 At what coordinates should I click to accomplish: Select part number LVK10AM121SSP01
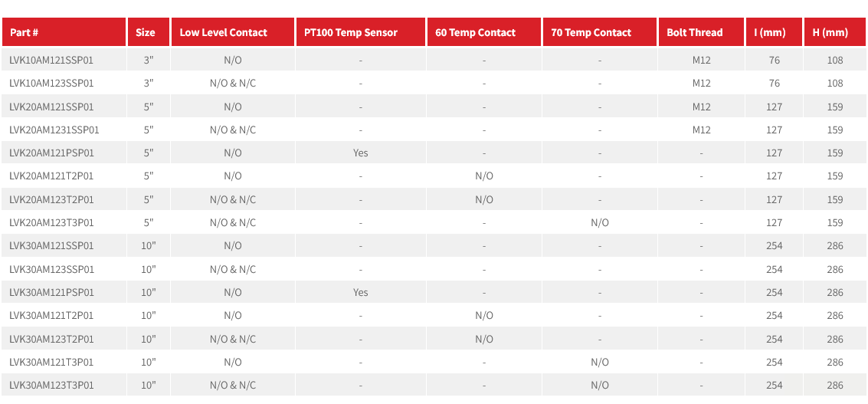(x=51, y=60)
